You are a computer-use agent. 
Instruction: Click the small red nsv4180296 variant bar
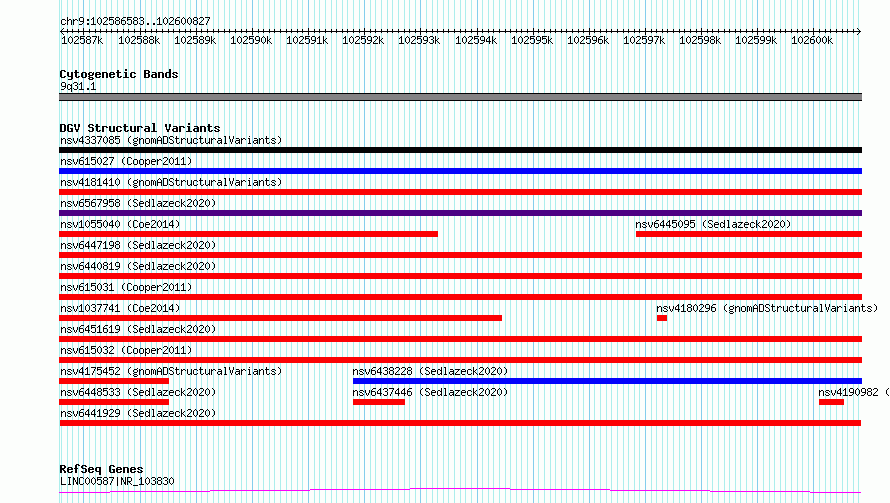[x=662, y=318]
